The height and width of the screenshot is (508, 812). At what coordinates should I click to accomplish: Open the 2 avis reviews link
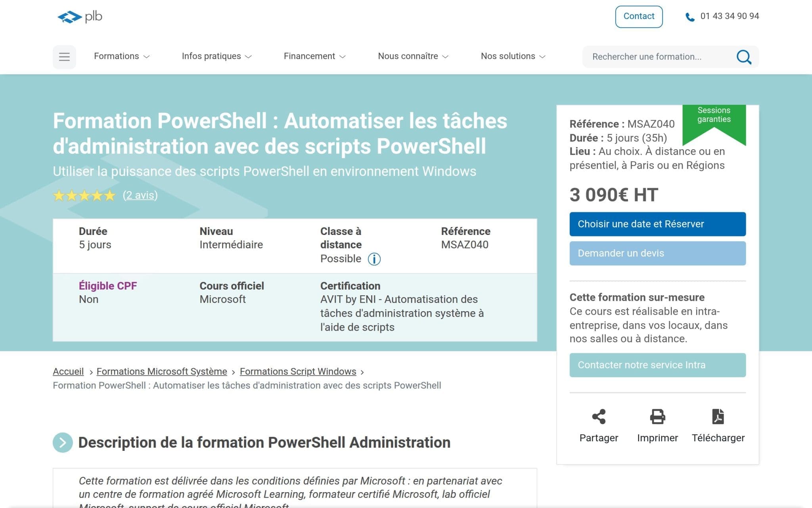point(140,195)
